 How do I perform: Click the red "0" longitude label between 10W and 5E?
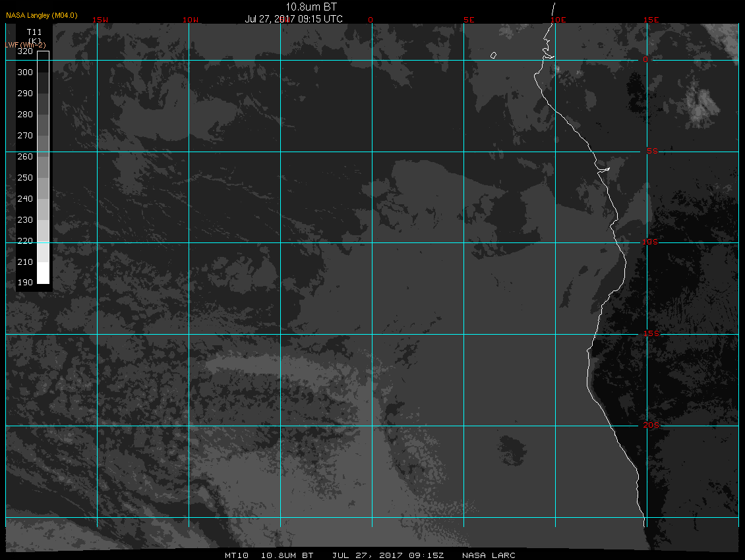(371, 20)
